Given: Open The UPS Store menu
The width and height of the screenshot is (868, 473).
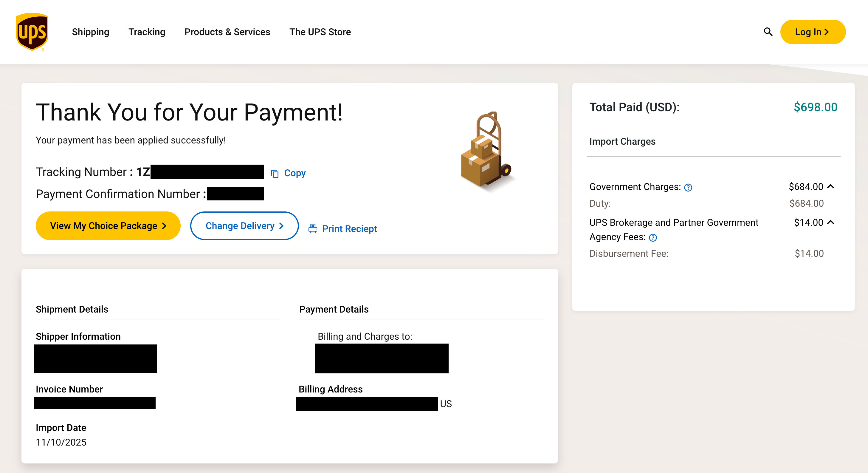Looking at the screenshot, I should (x=320, y=32).
